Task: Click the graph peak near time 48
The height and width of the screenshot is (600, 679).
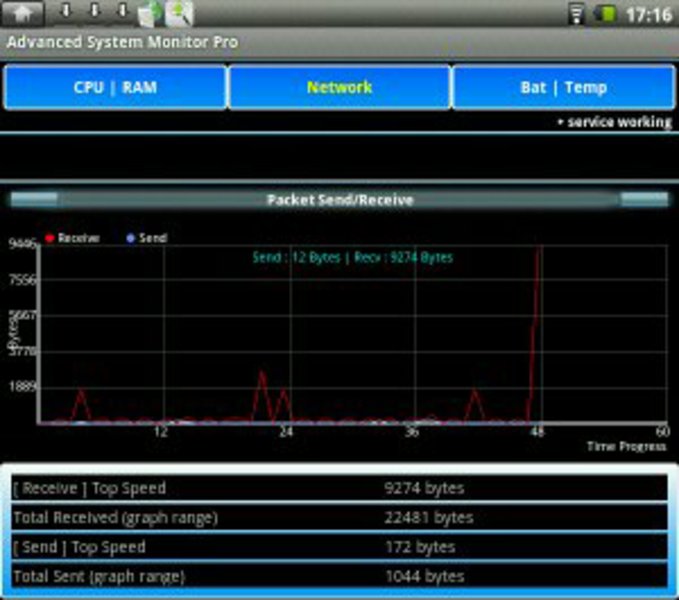Action: pyautogui.click(x=539, y=250)
